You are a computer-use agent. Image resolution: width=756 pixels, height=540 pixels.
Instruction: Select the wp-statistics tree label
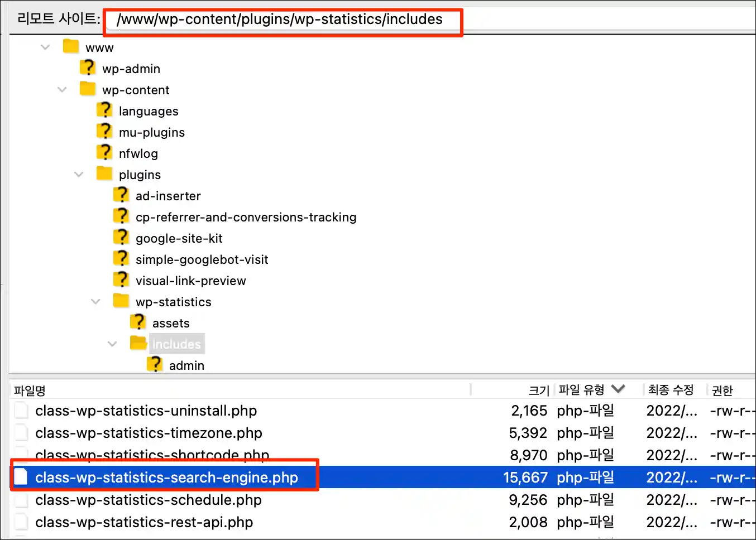173,302
